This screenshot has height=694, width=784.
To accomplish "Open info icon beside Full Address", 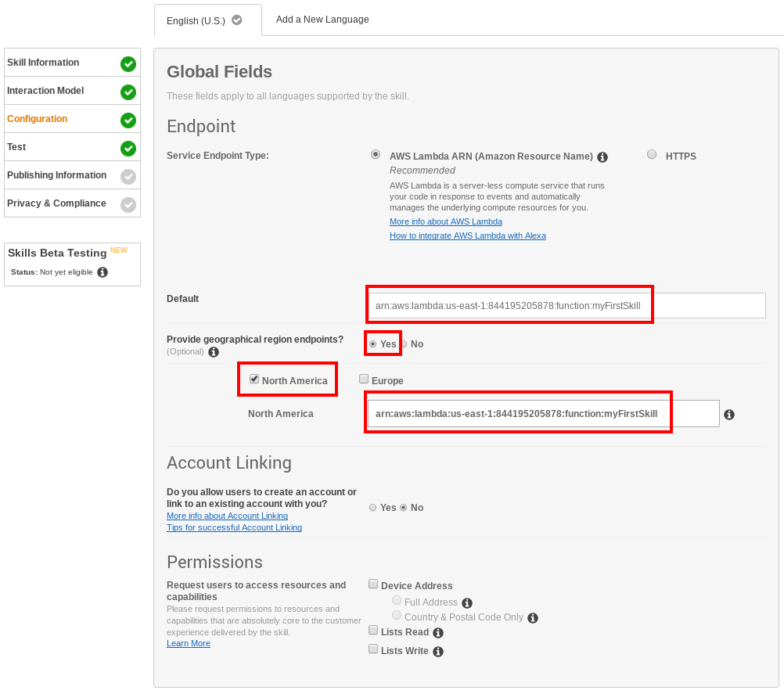I will click(x=467, y=603).
